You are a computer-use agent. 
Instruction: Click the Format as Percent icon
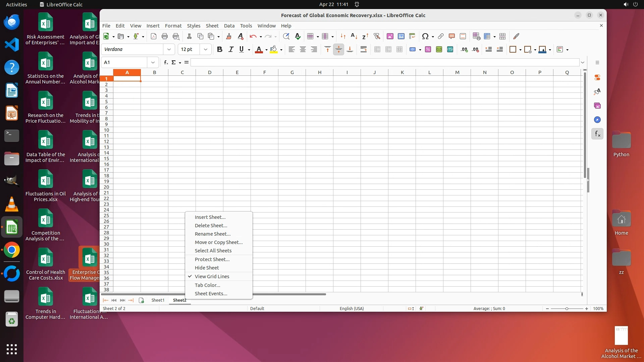(428, 50)
